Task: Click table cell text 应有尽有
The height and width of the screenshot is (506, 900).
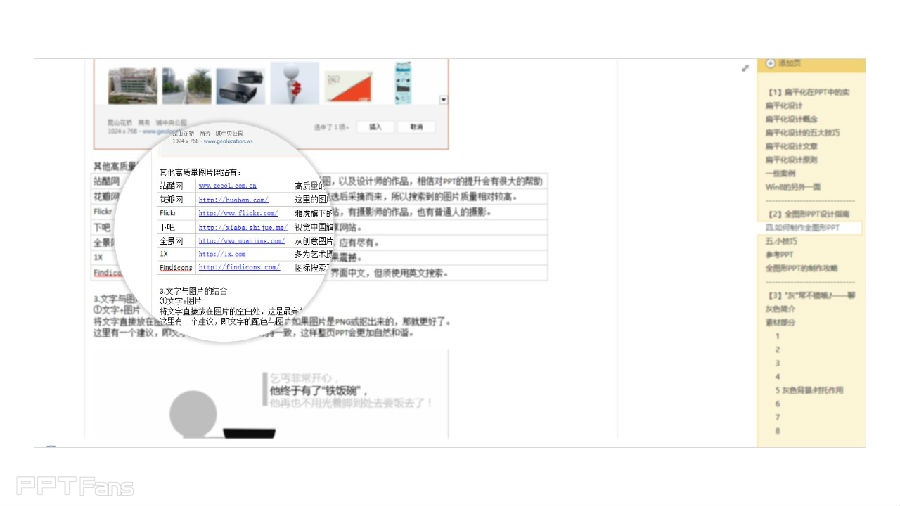Action: coord(359,243)
